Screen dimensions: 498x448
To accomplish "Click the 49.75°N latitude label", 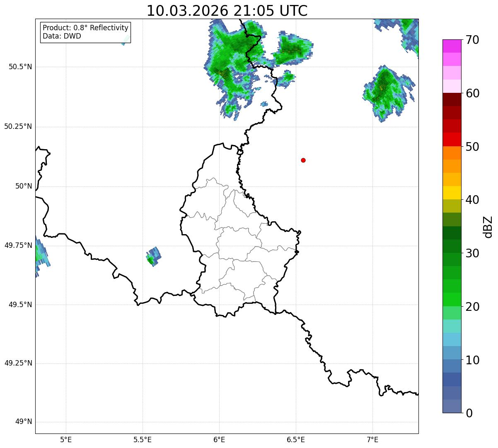I will (18, 245).
